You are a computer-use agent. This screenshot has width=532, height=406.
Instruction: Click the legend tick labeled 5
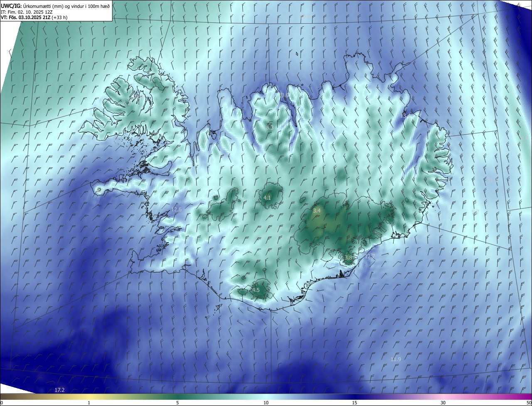point(177,403)
